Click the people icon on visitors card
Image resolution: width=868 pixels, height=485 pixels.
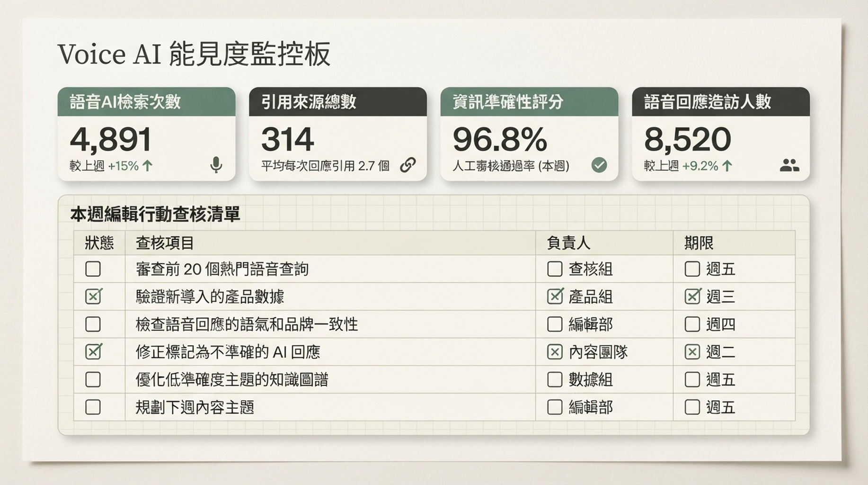click(789, 165)
